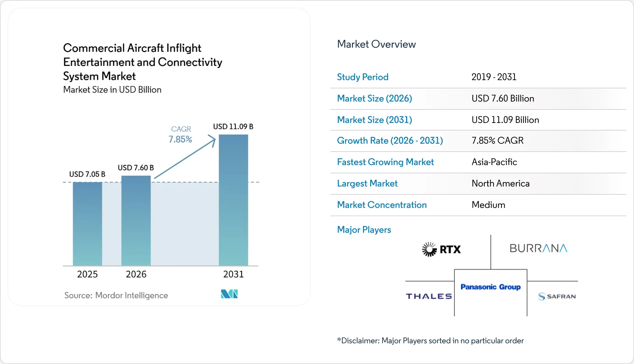Click the 'USD 7.60 B' bar label
Image resolution: width=634 pixels, height=364 pixels.
click(x=136, y=167)
